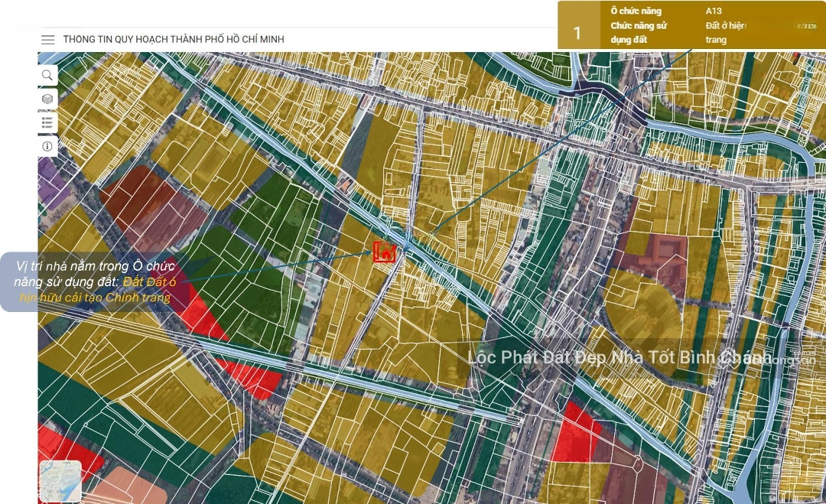Click the 'Đất ở hiện' land use value
The width and height of the screenshot is (826, 504).
[x=724, y=25]
